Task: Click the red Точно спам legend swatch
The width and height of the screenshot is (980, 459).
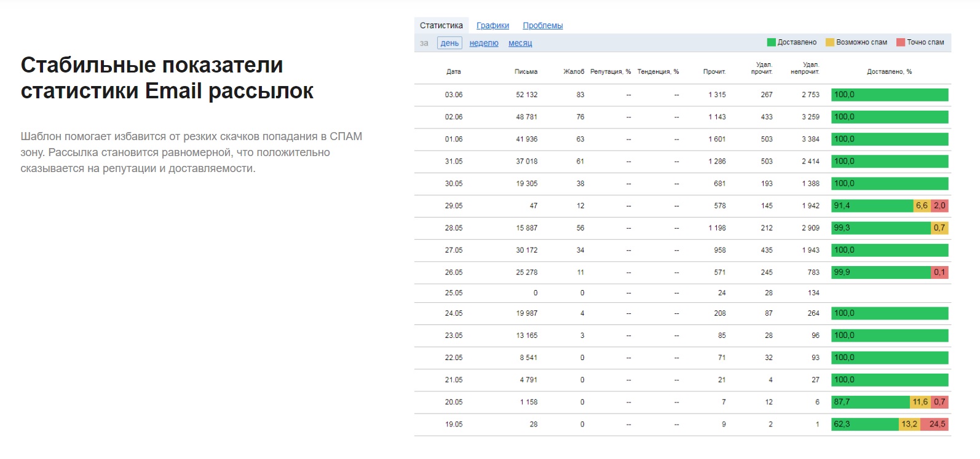Action: coord(901,42)
